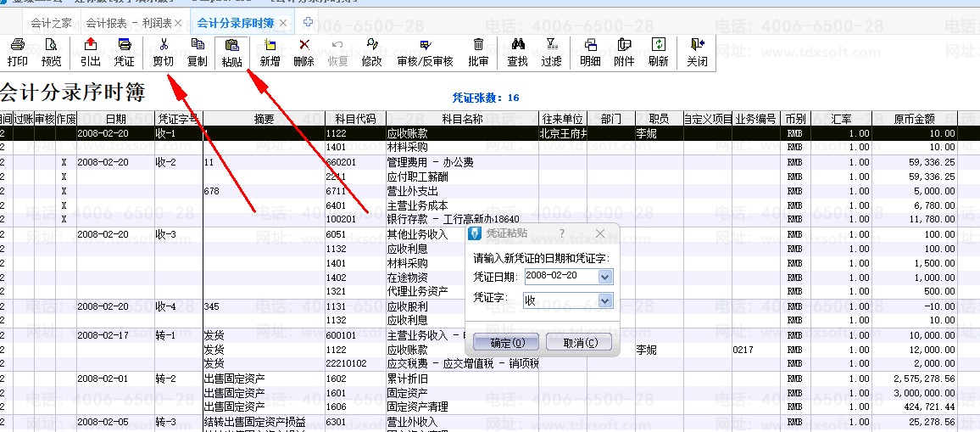Open 查找 search with binoculars icon
The image size is (980, 432).
coord(517,52)
